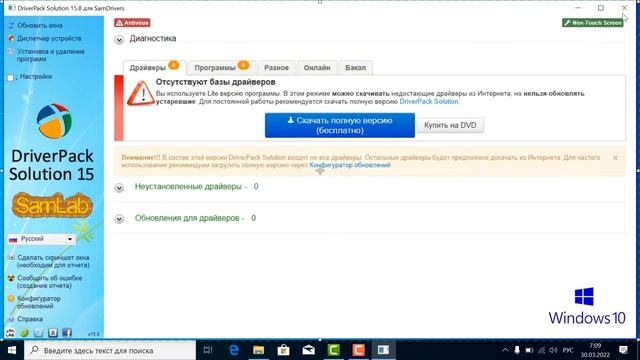
Task: Open the Конфигуратор обновлений link in the notice
Action: (x=350, y=165)
